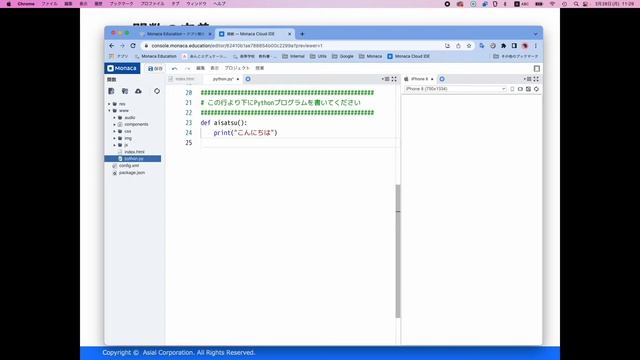
Task: Open the rightmost Monaca menu after プロジェクト
Action: pos(260,68)
